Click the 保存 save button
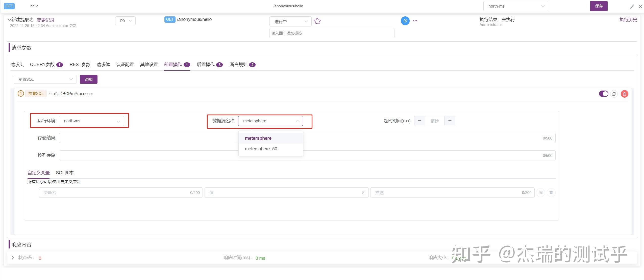The image size is (644, 280). tap(598, 6)
